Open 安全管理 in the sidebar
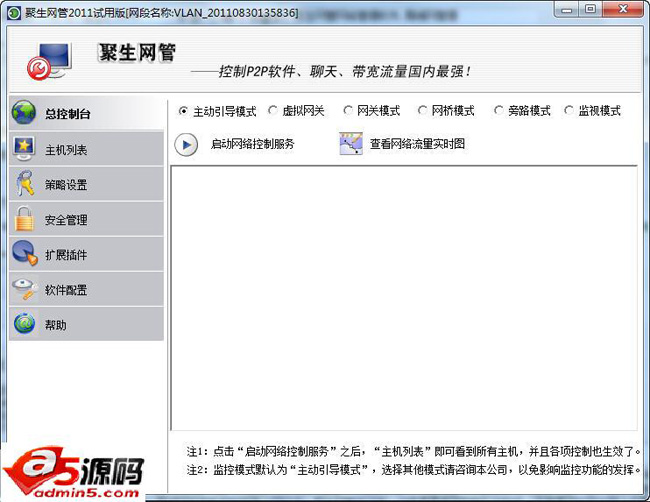The height and width of the screenshot is (502, 650). click(87, 219)
